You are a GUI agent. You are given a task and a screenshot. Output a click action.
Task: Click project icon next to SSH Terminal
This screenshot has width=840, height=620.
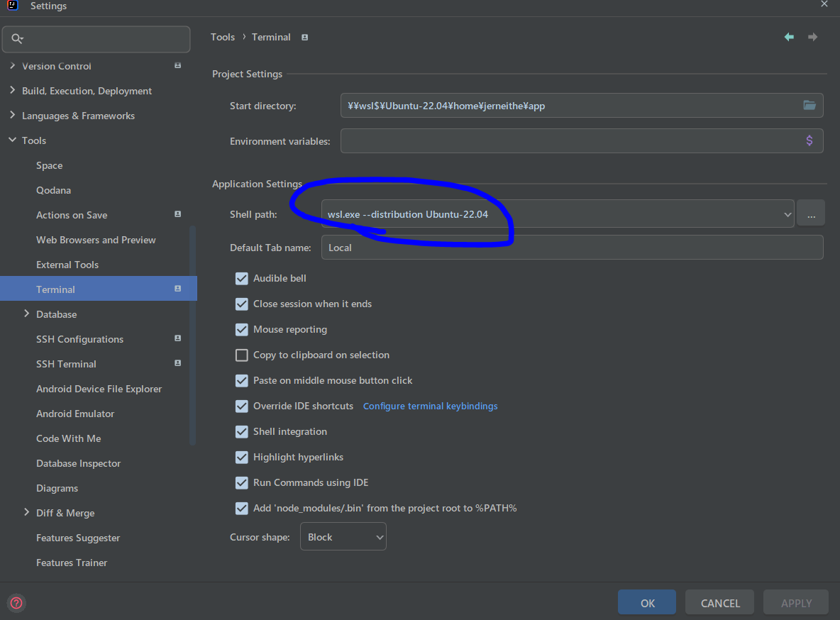point(178,362)
